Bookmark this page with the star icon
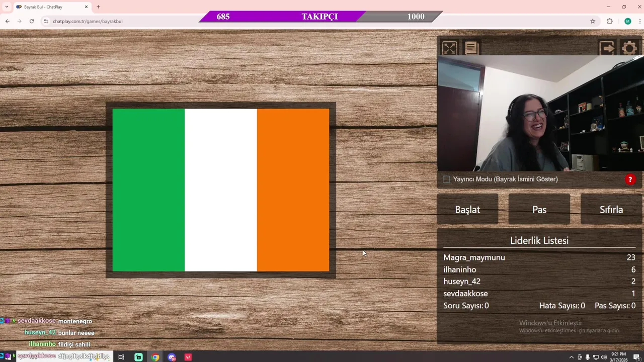The image size is (644, 362). point(593,21)
